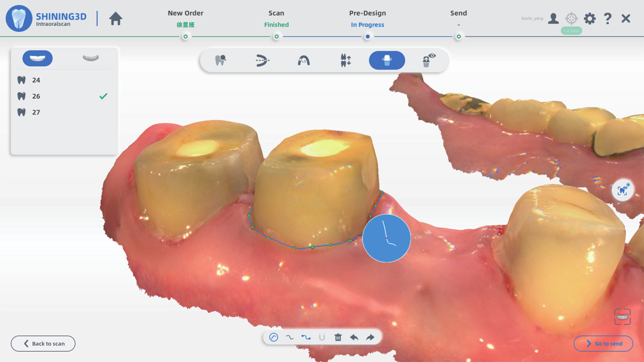Click the highlighted margin line tool

tap(387, 60)
